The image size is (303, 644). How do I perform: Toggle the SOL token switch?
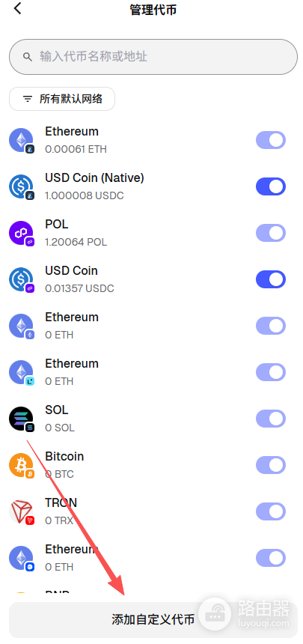(x=271, y=419)
